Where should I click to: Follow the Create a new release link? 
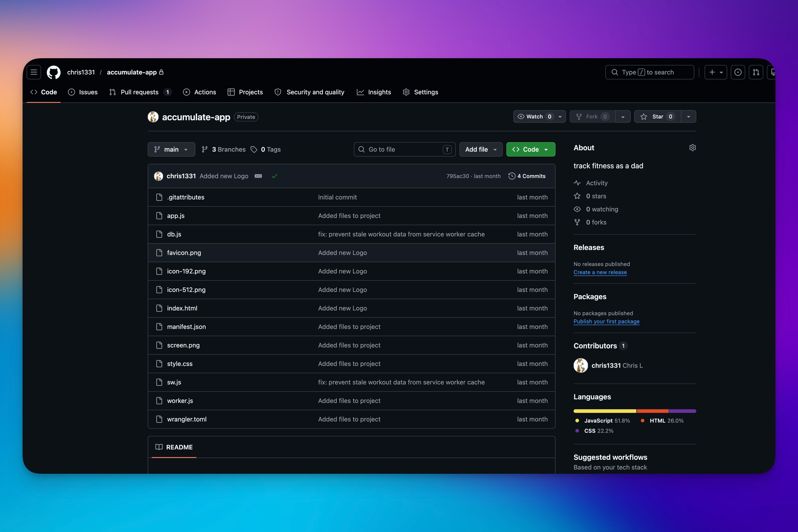coord(600,272)
